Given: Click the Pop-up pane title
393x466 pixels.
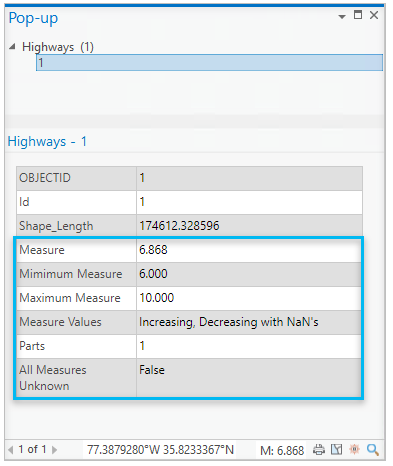Looking at the screenshot, I should 33,18.
